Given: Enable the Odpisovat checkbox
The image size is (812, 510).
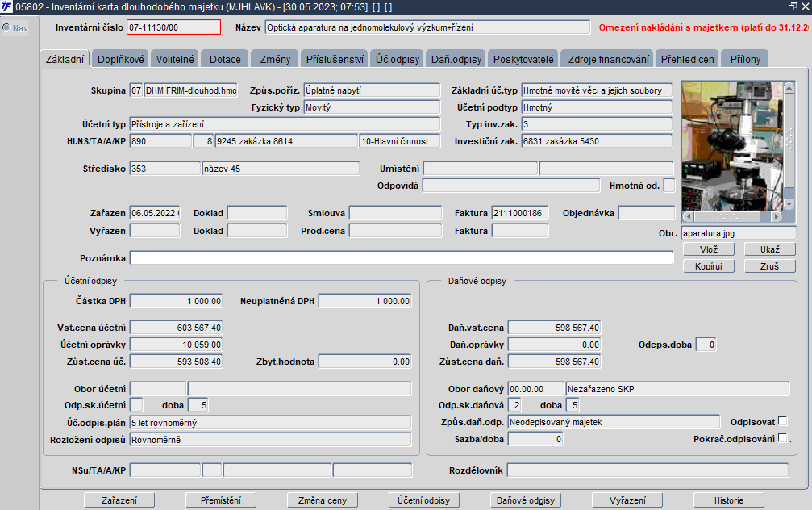Looking at the screenshot, I should click(x=782, y=421).
